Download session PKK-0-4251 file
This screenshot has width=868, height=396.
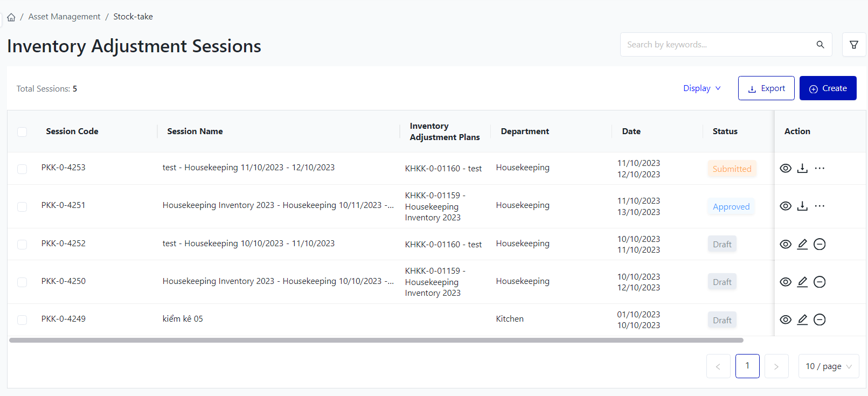(802, 206)
